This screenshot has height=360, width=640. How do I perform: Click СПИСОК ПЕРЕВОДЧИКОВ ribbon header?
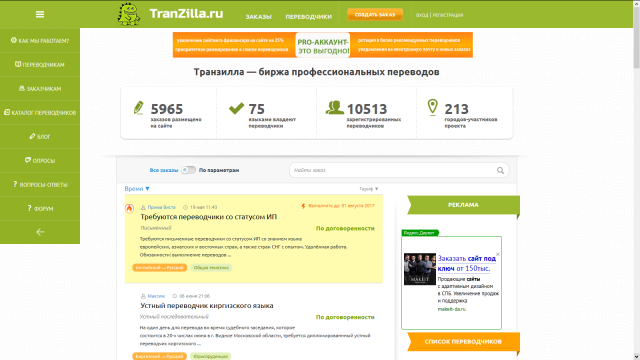[463, 342]
